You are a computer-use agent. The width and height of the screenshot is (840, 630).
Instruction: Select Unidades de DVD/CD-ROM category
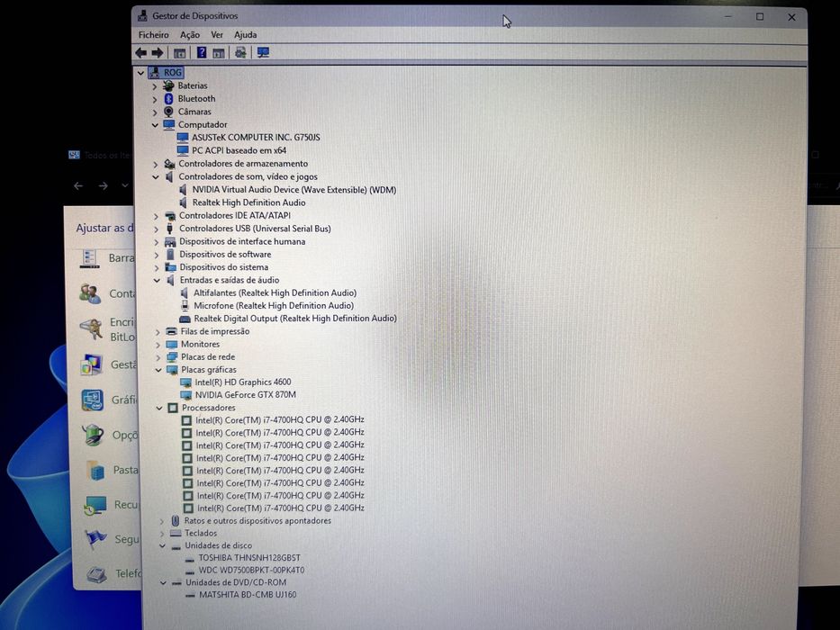pyautogui.click(x=236, y=582)
